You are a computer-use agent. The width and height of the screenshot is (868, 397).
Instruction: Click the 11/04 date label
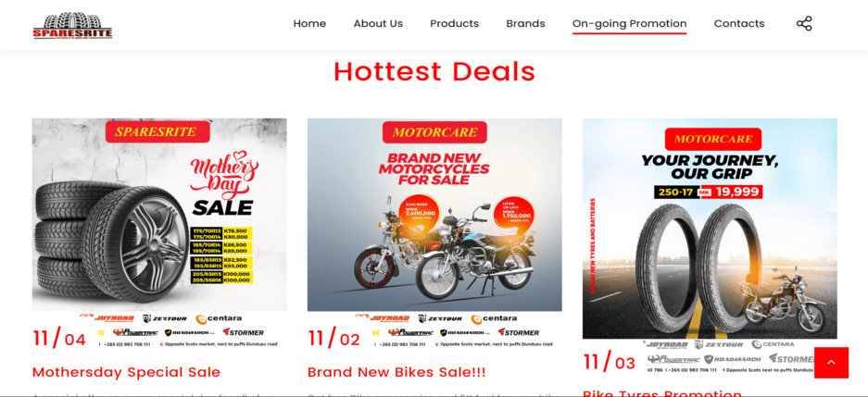pyautogui.click(x=59, y=338)
